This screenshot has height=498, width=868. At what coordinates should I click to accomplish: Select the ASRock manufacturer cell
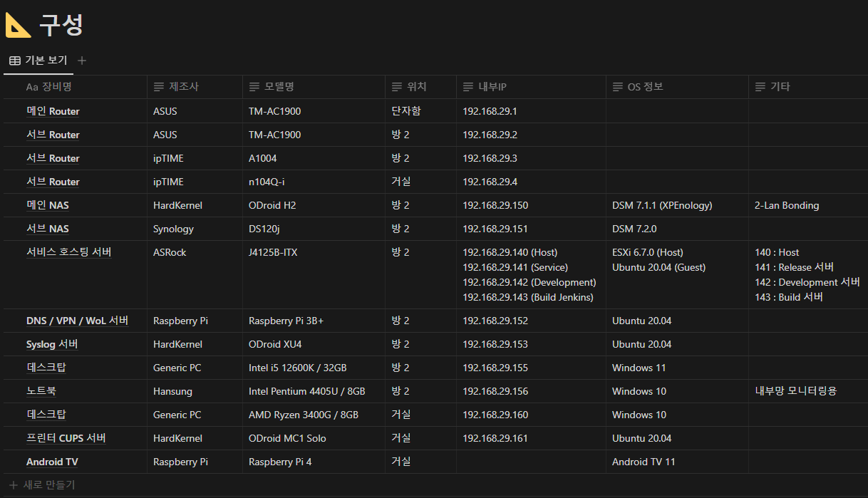tap(195, 274)
